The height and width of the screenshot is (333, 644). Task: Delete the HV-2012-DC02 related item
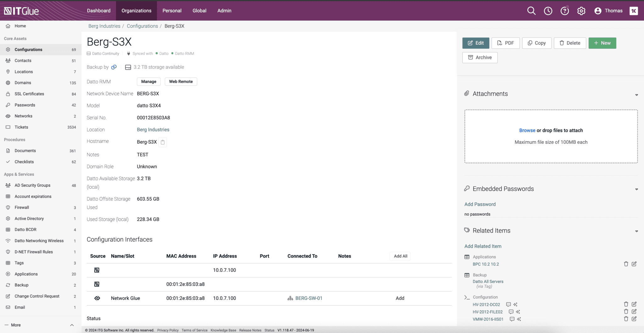click(626, 304)
